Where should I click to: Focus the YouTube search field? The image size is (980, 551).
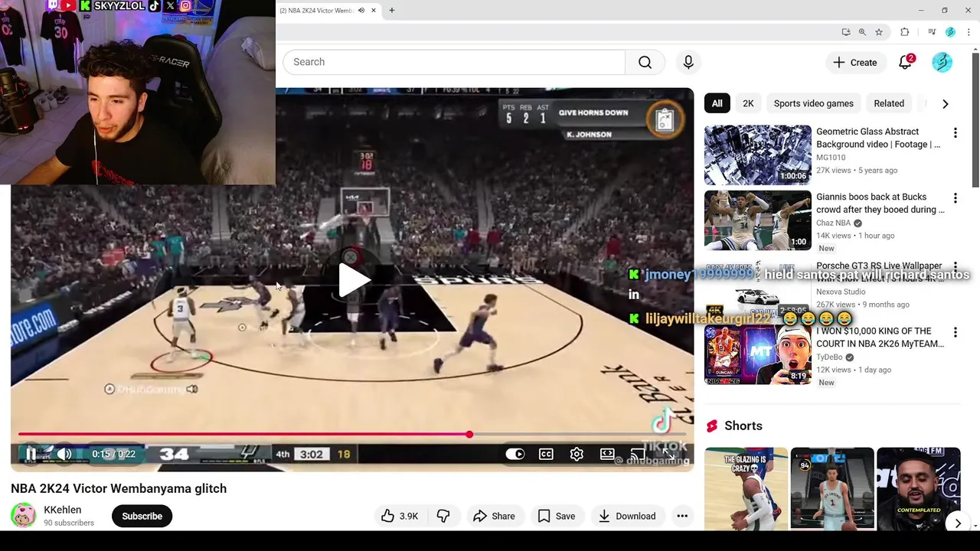454,62
